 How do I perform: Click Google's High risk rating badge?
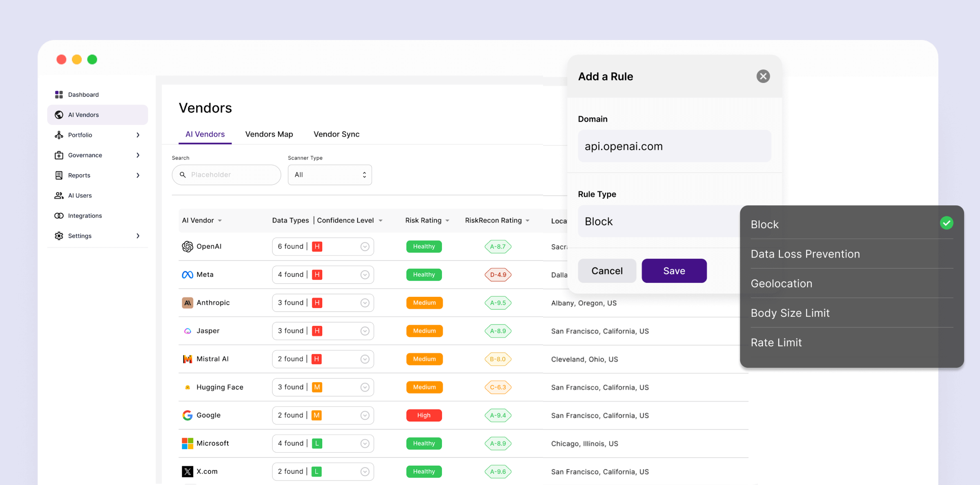click(x=424, y=415)
